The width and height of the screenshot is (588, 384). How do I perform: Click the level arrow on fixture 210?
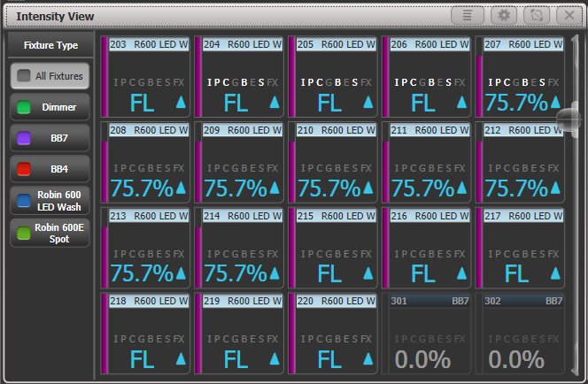tap(368, 188)
